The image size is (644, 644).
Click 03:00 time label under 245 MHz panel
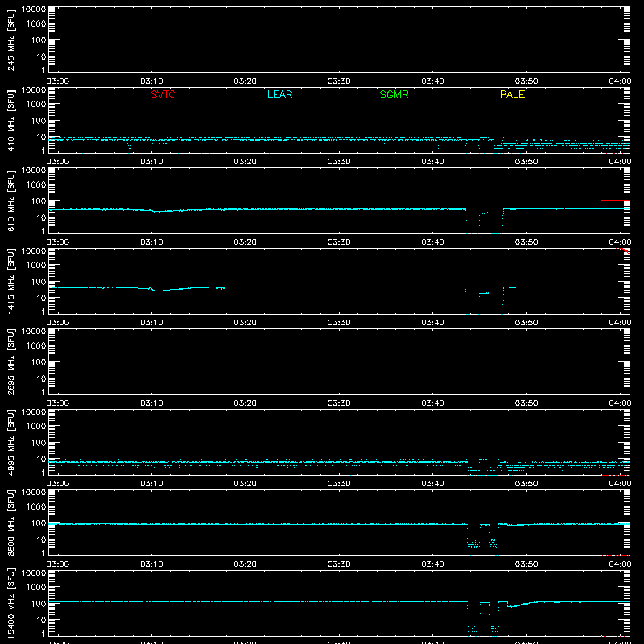pyautogui.click(x=58, y=81)
